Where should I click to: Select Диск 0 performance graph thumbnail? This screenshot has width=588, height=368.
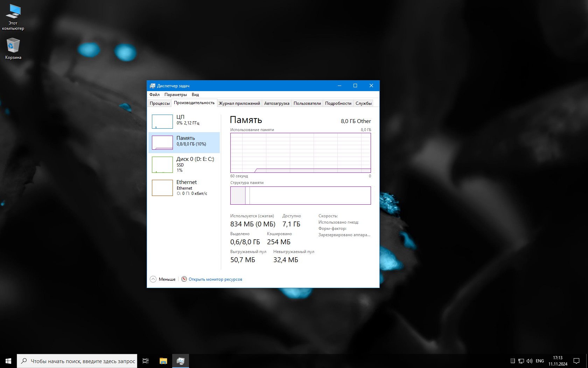coord(162,165)
